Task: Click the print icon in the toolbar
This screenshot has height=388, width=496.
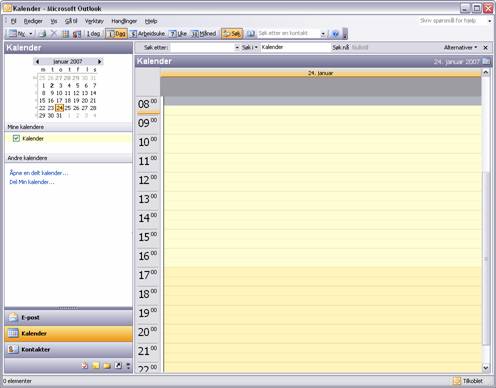Action: tap(43, 34)
